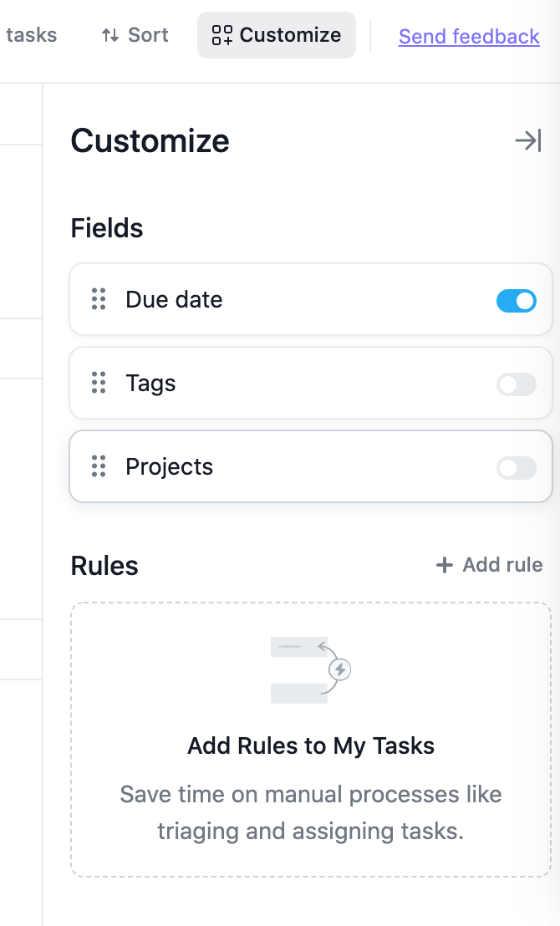Grab the Projects drag handle
560x926 pixels.
point(99,466)
